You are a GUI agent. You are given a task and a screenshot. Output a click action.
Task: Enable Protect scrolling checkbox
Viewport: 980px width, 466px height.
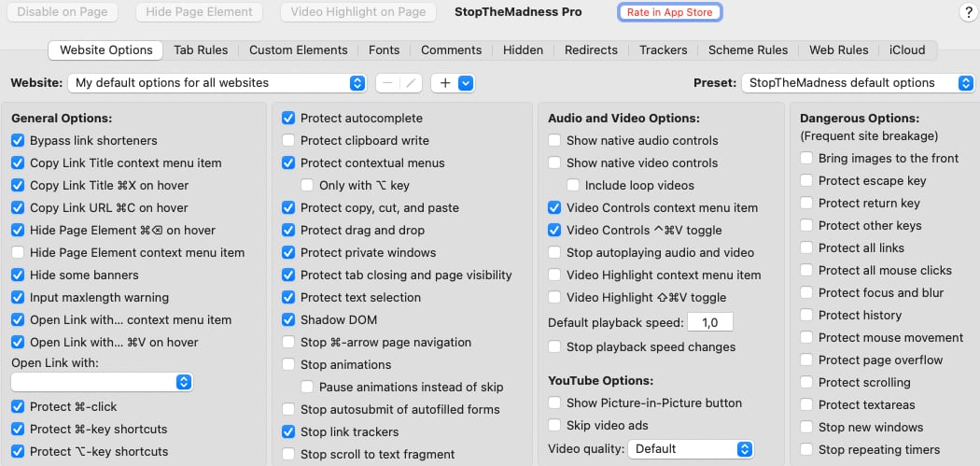[807, 383]
